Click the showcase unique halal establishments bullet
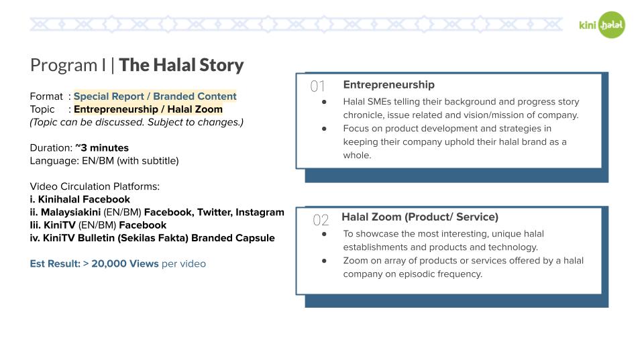Screen dimensions: 644x362 click(x=443, y=241)
